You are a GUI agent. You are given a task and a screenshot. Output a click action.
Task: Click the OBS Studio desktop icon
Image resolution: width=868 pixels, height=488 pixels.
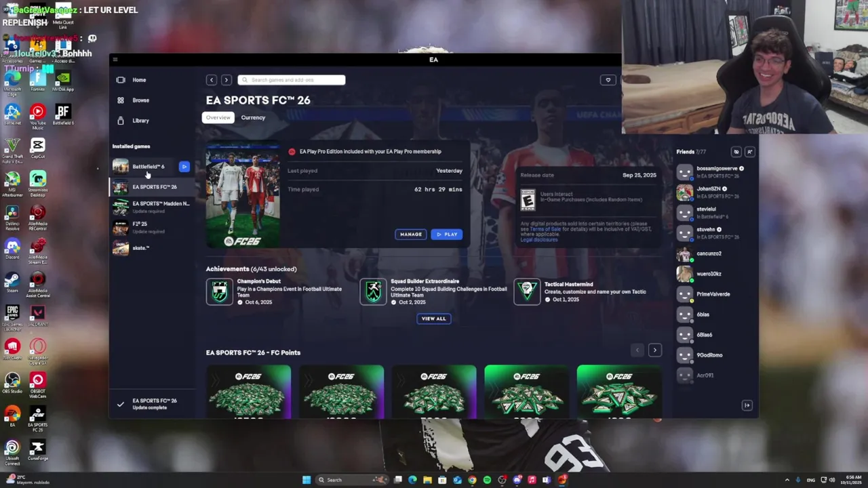pyautogui.click(x=12, y=383)
